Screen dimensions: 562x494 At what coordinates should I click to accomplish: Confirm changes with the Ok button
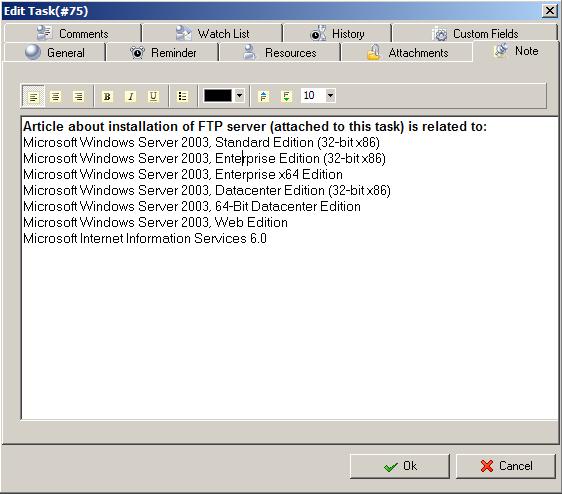[400, 466]
